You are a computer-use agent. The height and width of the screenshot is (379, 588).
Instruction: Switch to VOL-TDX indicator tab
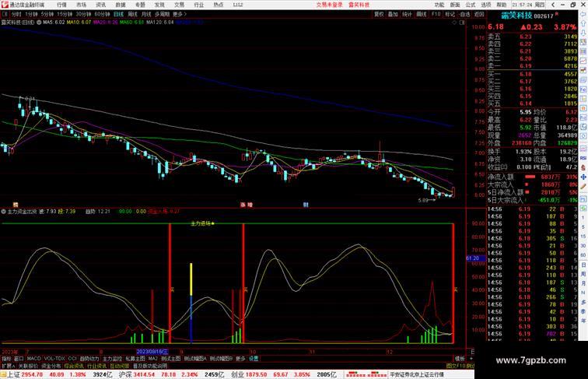(x=54, y=359)
